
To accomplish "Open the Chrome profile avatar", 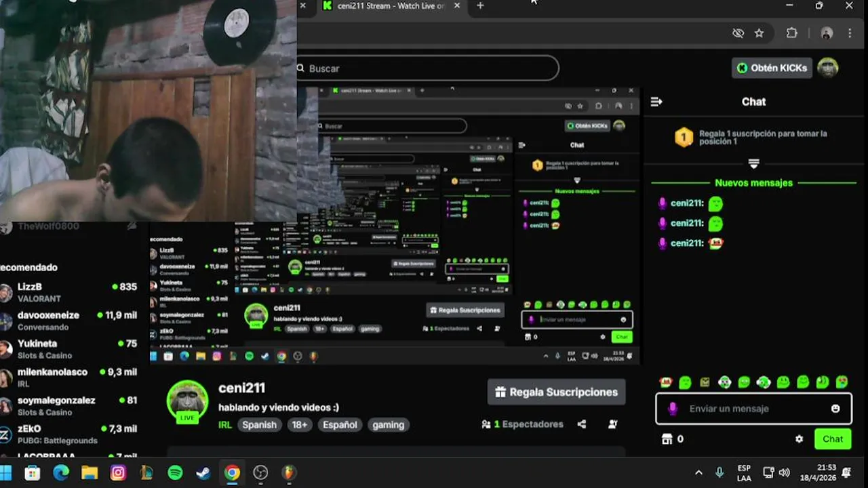I will pos(826,33).
